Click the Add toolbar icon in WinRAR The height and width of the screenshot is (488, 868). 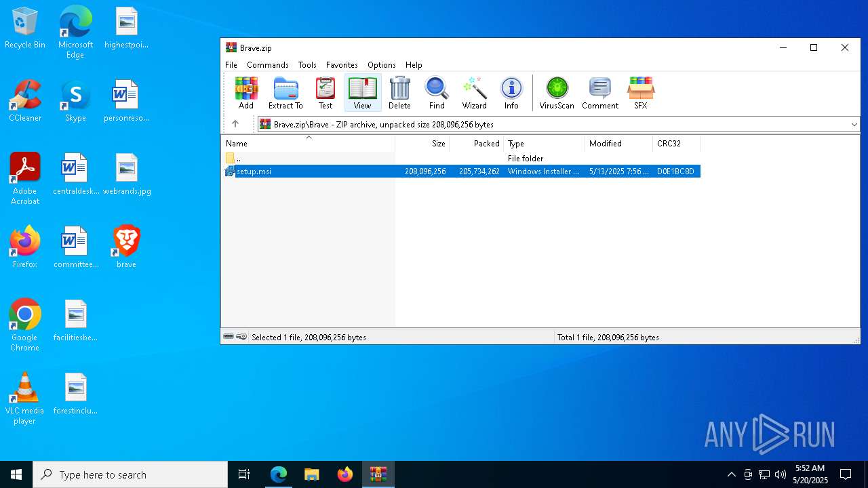tap(246, 93)
